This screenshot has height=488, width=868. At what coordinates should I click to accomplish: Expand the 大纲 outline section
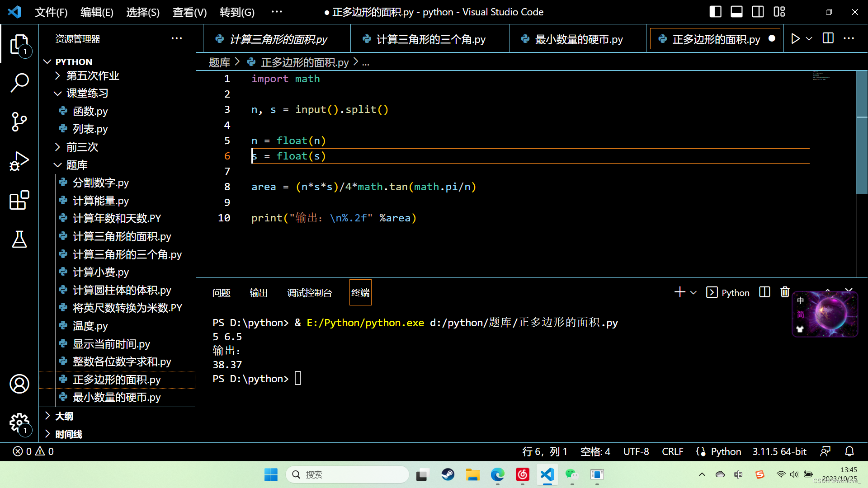tap(118, 416)
